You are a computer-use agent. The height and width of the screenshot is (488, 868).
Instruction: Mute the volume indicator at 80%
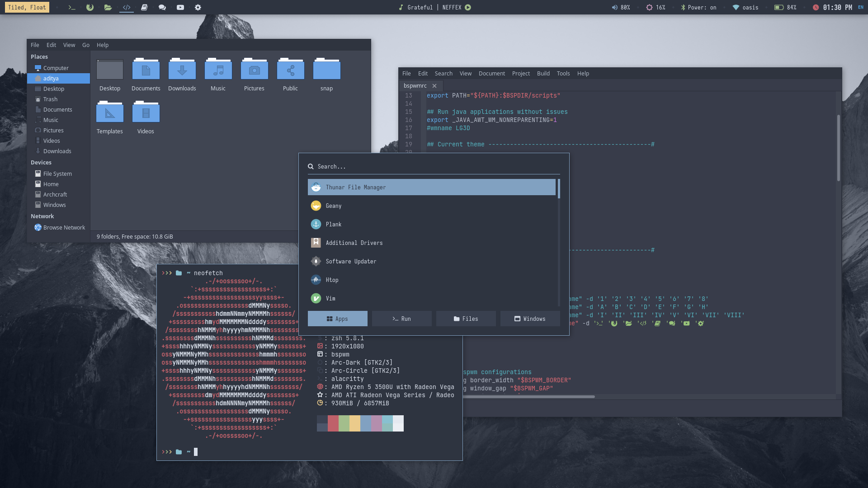[x=621, y=7]
